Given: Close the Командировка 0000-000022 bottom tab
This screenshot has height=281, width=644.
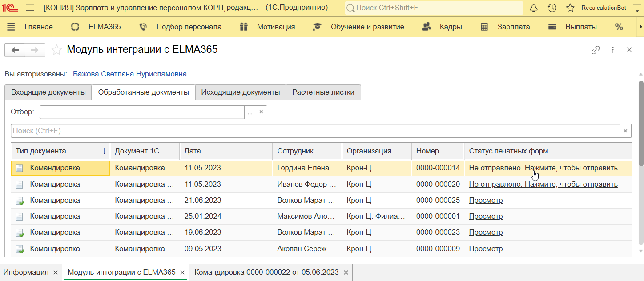Looking at the screenshot, I should click(x=346, y=272).
